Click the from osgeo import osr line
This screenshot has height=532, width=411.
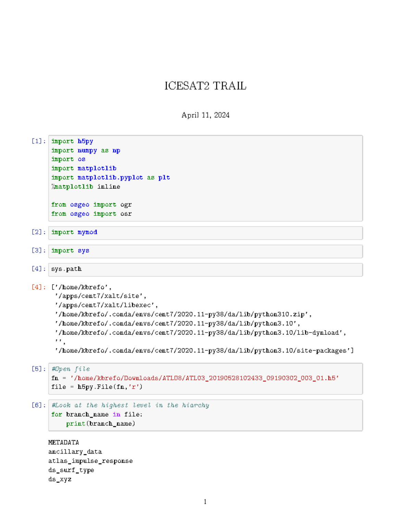tap(91, 214)
